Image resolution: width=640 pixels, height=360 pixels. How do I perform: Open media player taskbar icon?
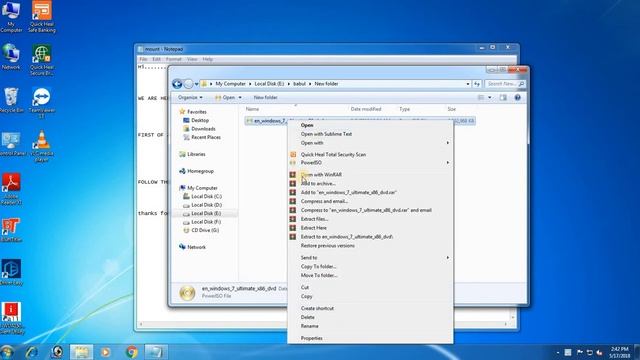[x=106, y=352]
